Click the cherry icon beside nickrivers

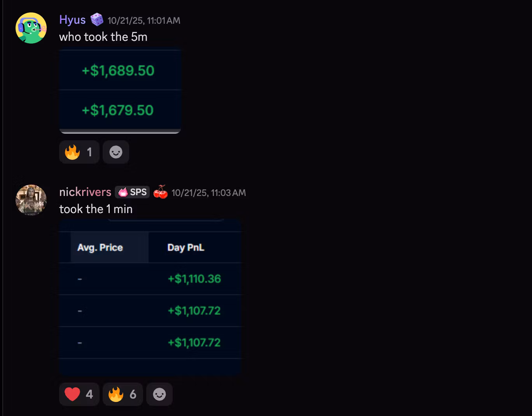160,192
